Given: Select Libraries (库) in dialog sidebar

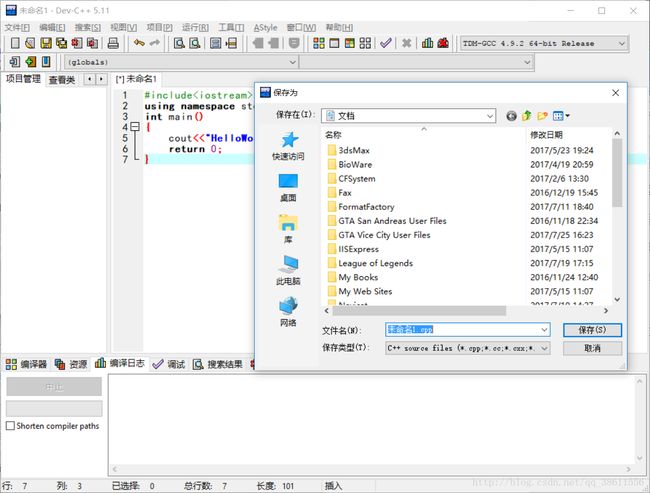Looking at the screenshot, I should pos(289,229).
